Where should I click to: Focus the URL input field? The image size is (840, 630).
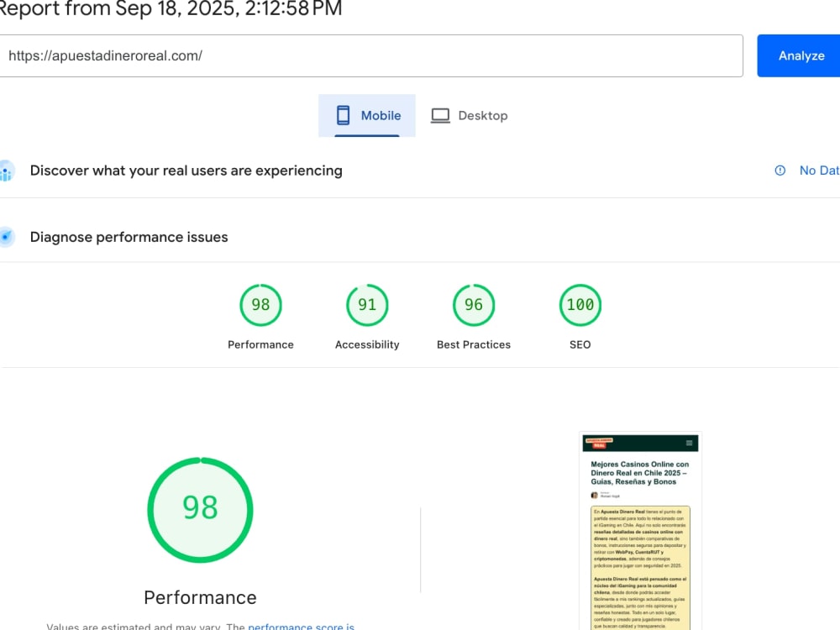click(x=370, y=55)
